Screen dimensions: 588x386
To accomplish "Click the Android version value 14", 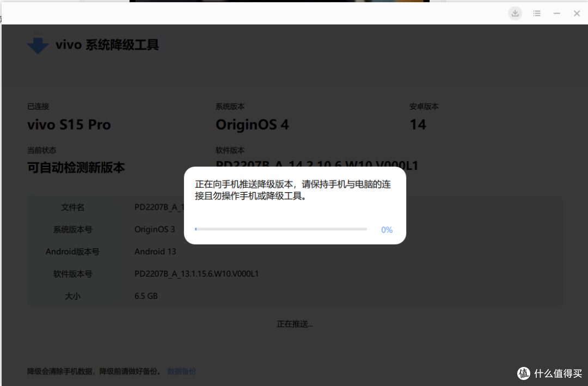I will (418, 125).
